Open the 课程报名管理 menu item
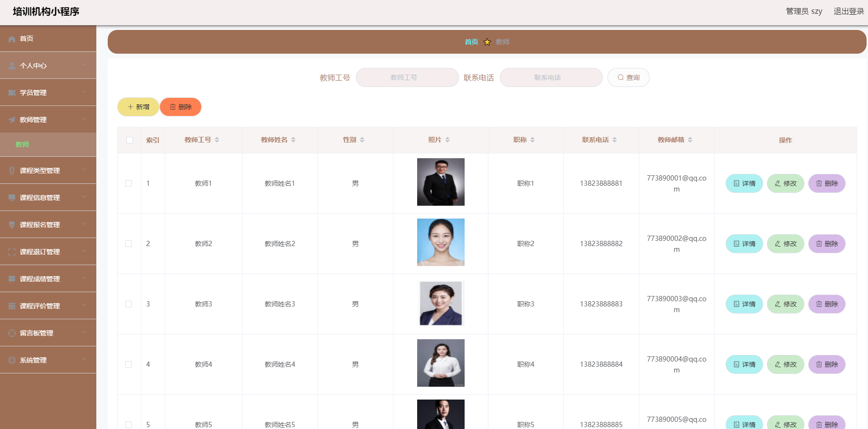 pos(40,225)
